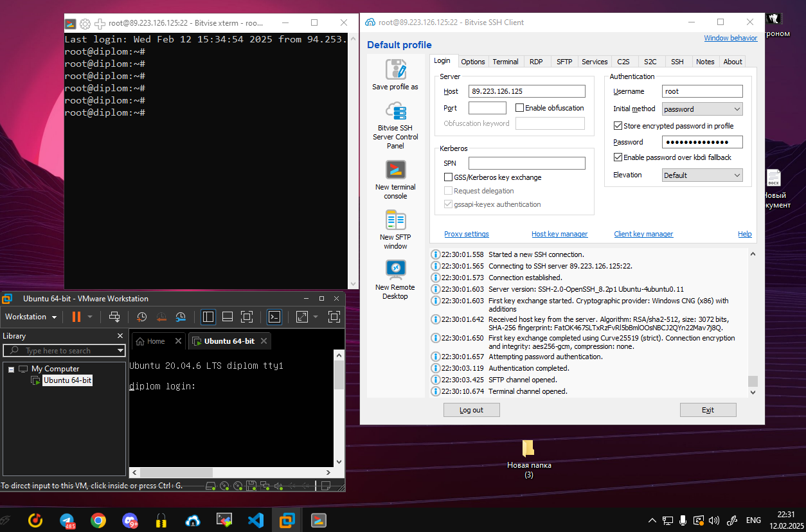The height and width of the screenshot is (532, 806).
Task: Click the Host input field
Action: coord(527,91)
